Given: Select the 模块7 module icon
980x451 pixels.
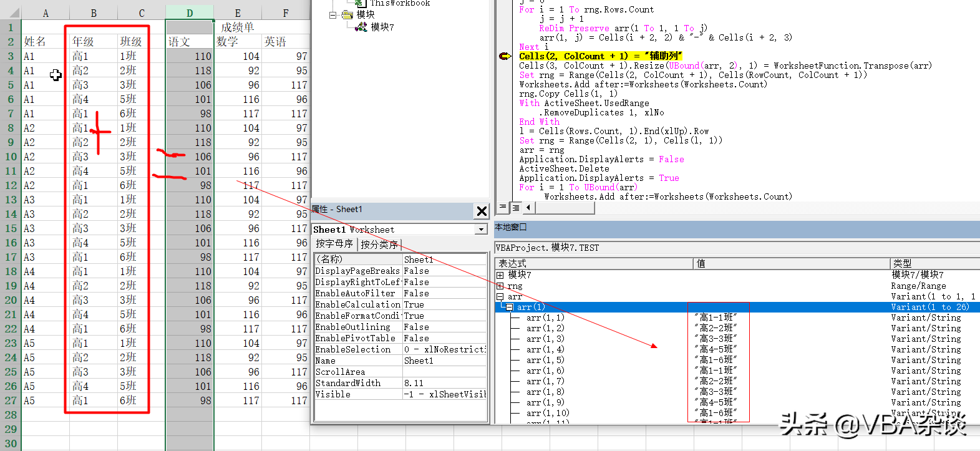Looking at the screenshot, I should click(361, 27).
